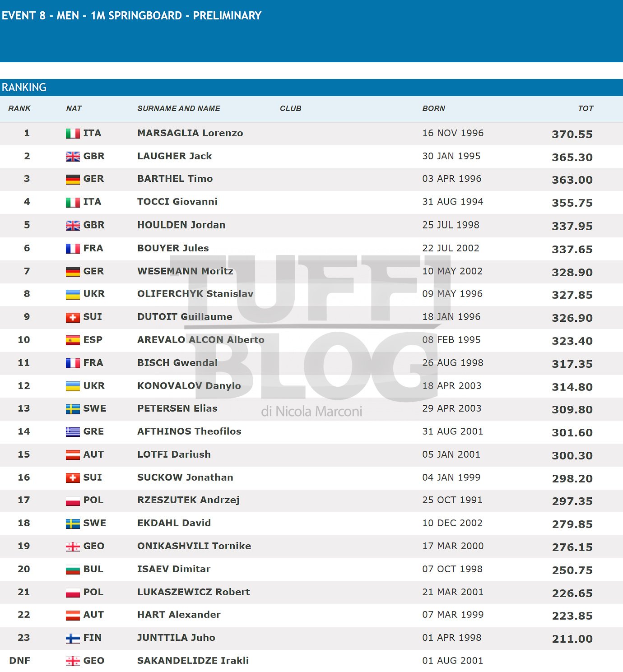Click the ESP country code
Viewport: 623px width, 672px height.
[x=93, y=340]
